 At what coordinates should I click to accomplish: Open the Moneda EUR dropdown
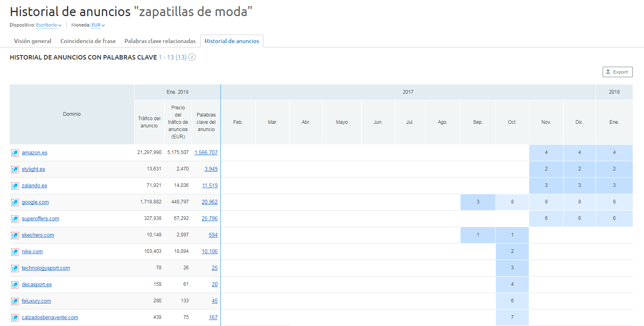coord(98,25)
